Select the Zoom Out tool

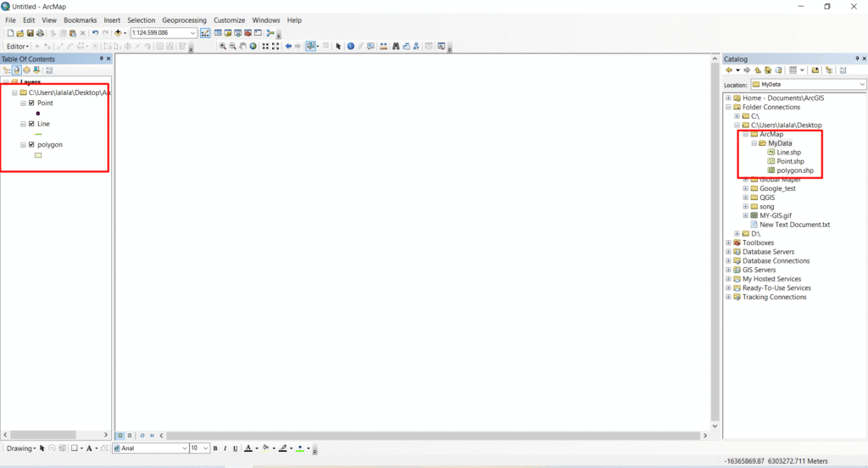pyautogui.click(x=232, y=47)
